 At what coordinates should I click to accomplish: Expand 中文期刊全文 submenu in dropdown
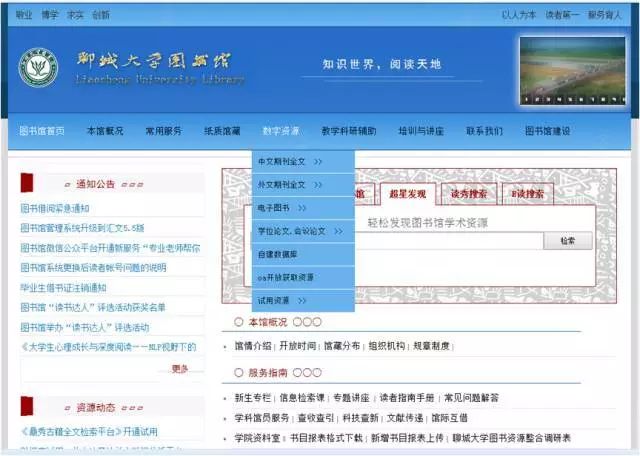click(303, 162)
